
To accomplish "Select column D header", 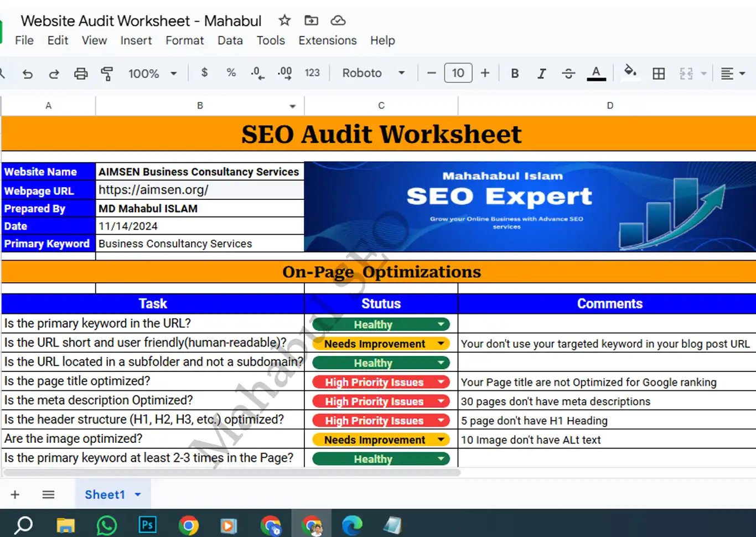I will pyautogui.click(x=609, y=105).
